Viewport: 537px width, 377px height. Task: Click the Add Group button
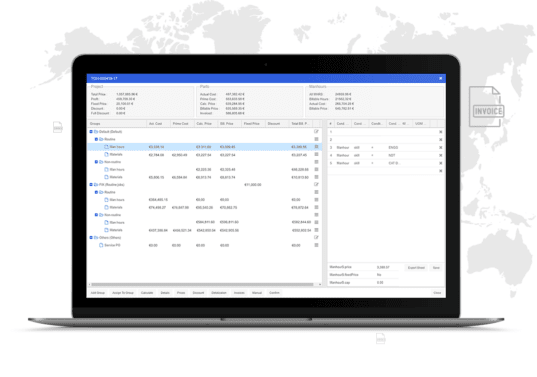click(98, 293)
